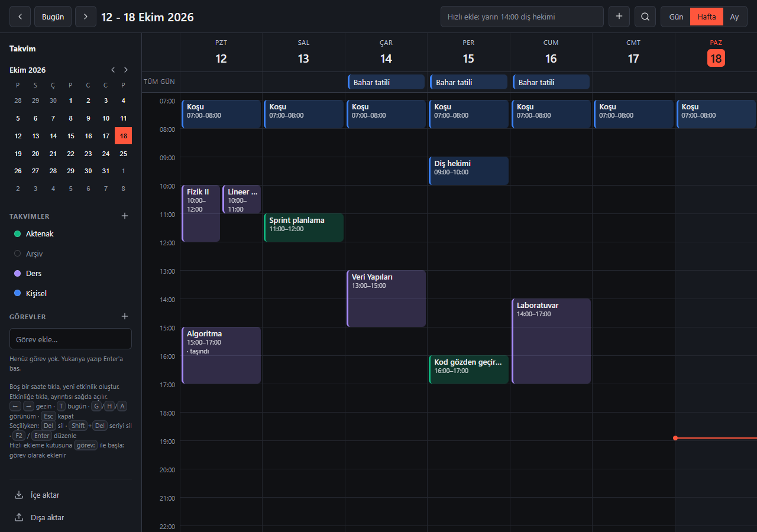Open the Sprint planlama event
The image size is (757, 532).
click(304, 228)
